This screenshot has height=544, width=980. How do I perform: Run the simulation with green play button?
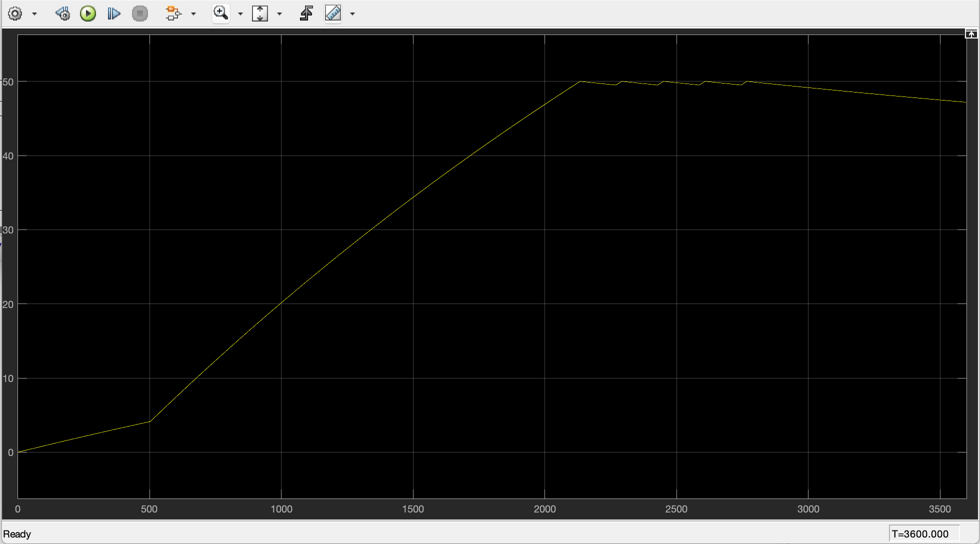pyautogui.click(x=88, y=13)
